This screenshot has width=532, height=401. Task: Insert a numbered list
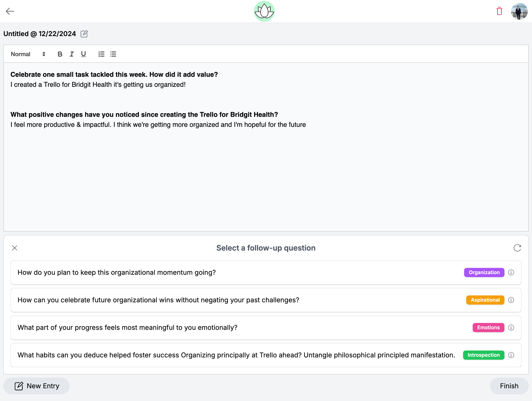tap(101, 54)
